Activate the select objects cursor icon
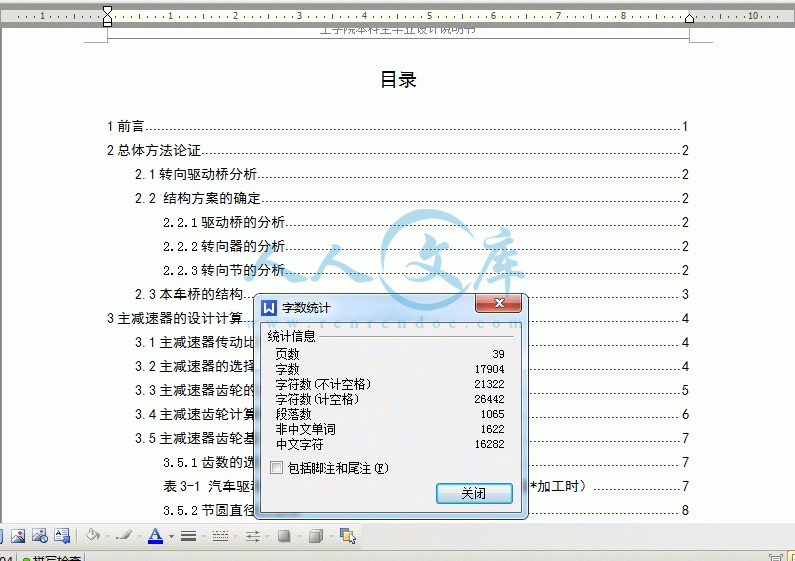Image resolution: width=795 pixels, height=561 pixels. click(x=348, y=536)
